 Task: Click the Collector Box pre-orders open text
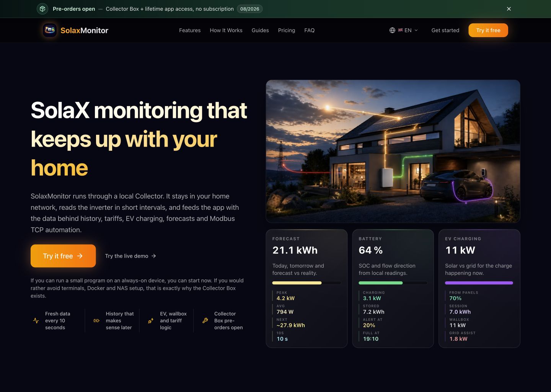228,321
